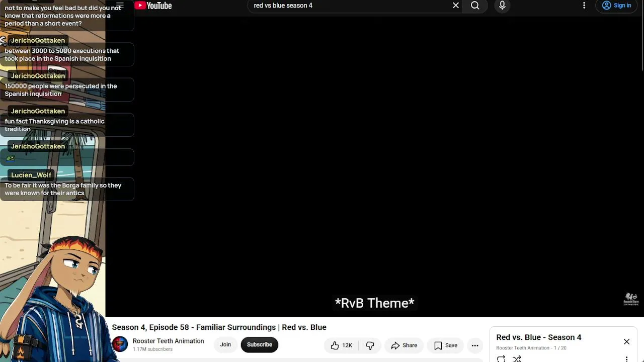Viewport: 644px width, 362px height.
Task: Open the playlist panel's three-dot options
Action: click(626, 359)
